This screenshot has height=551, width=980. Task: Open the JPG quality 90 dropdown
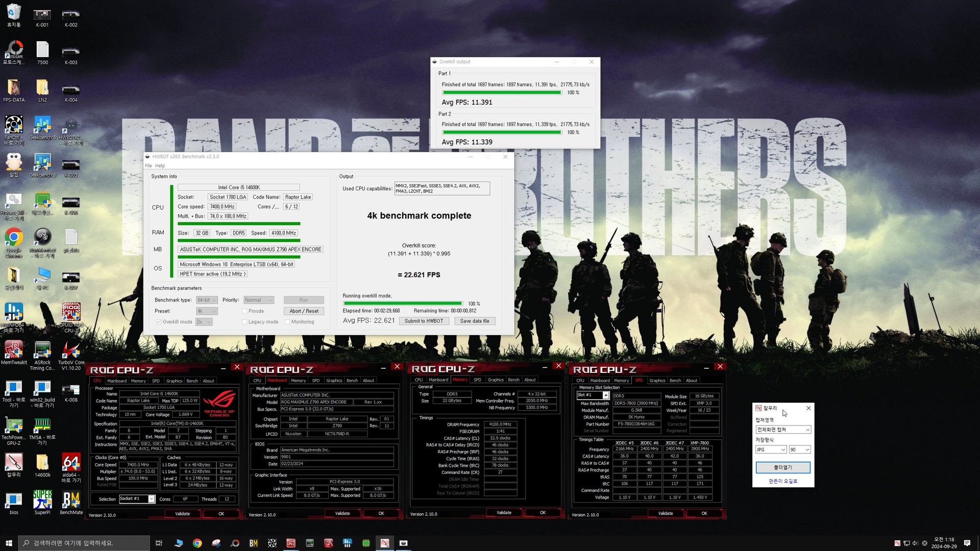point(800,449)
